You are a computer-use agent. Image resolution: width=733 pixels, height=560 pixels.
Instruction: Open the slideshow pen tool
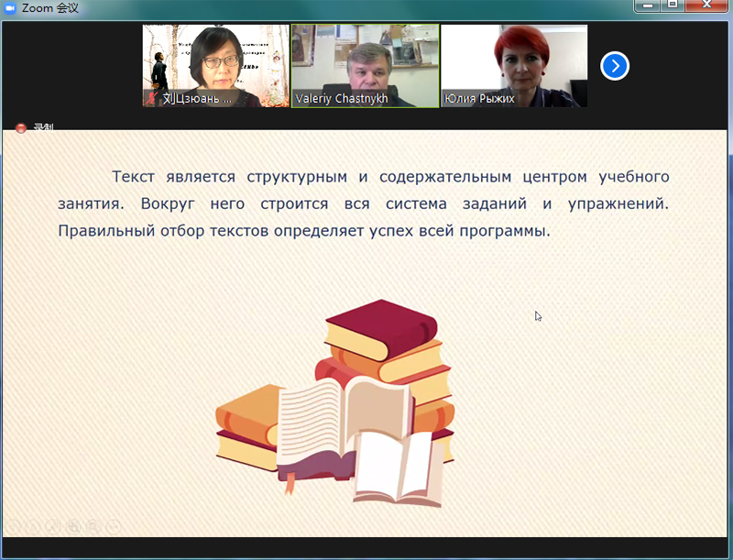click(x=52, y=526)
